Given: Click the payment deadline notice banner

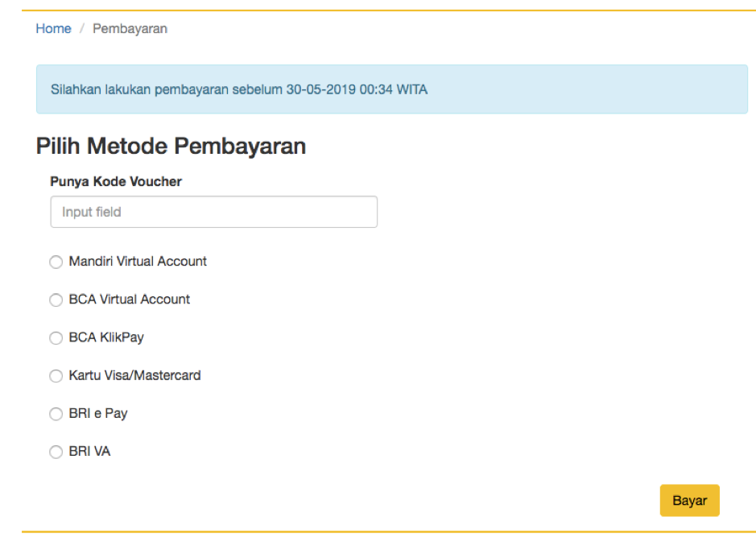Looking at the screenshot, I should click(x=391, y=89).
